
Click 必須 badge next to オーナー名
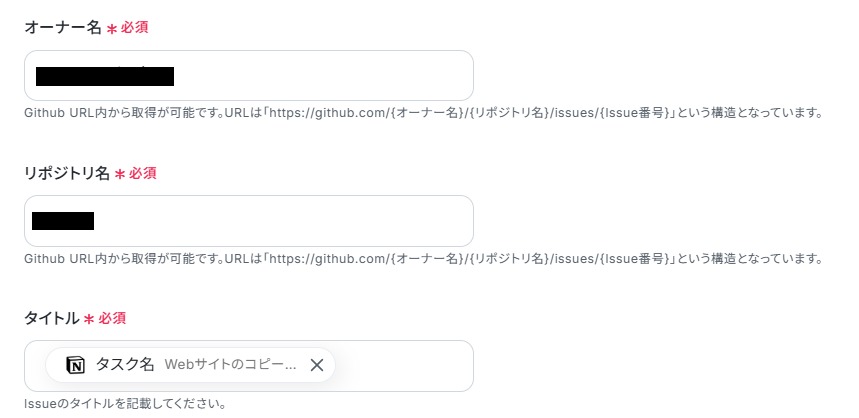point(134,27)
